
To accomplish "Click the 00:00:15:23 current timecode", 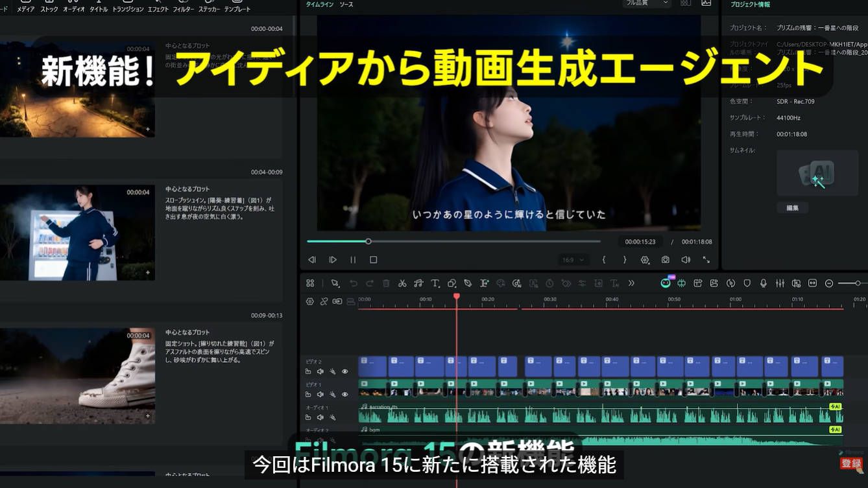I will point(640,242).
